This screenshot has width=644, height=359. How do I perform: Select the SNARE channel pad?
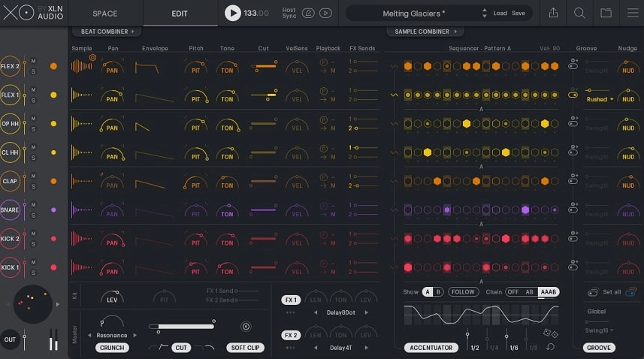10,210
